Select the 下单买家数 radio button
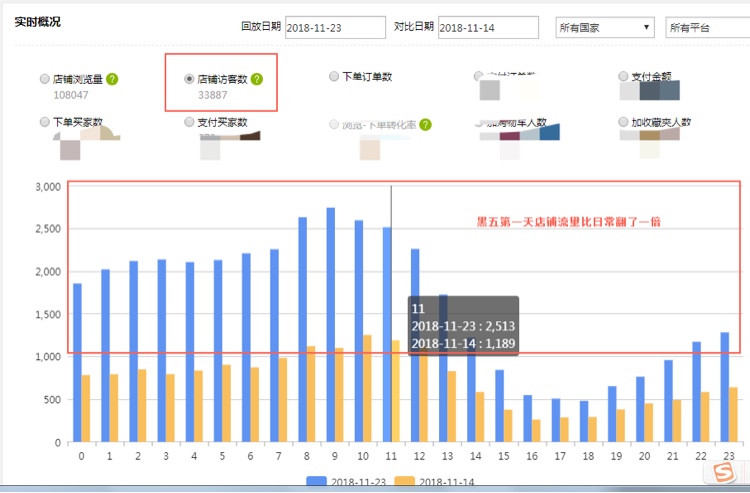The image size is (750, 493). (x=44, y=122)
